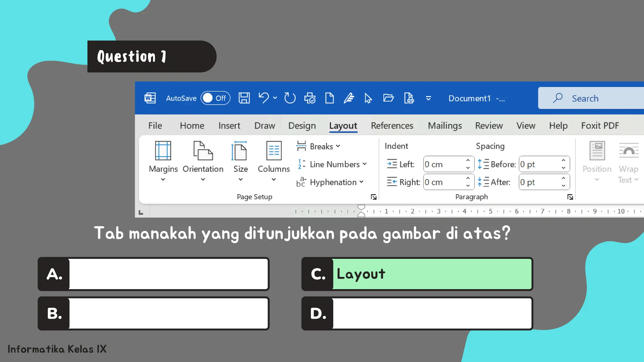Open the Margins dropdown
644x362 pixels.
coord(163,161)
